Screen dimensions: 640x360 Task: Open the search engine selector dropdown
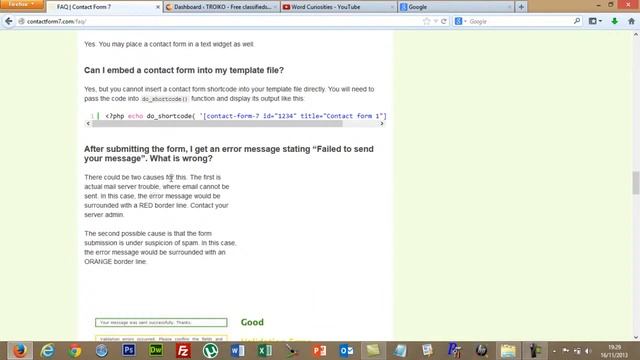tap(460, 21)
